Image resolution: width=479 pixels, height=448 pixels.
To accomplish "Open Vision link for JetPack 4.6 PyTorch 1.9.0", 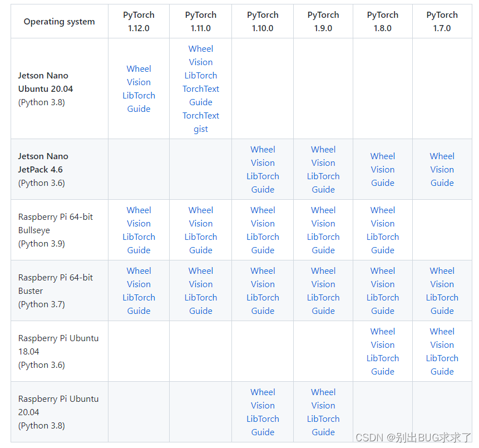I will click(x=323, y=163).
